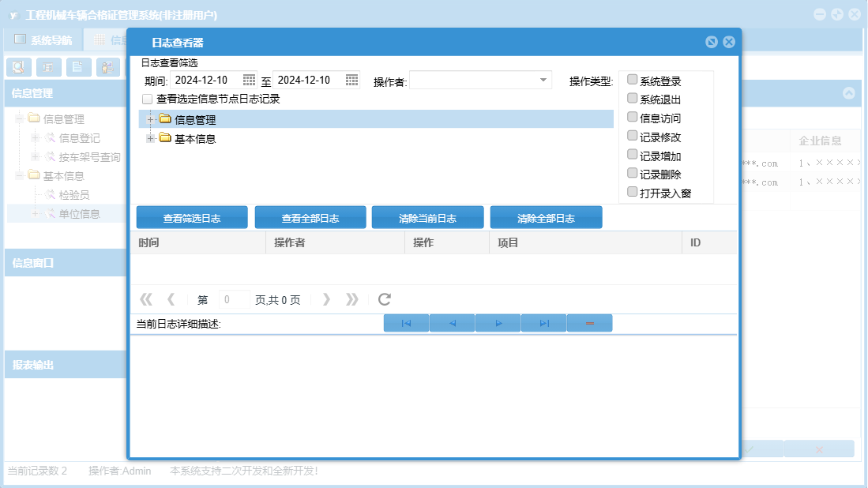The image size is (868, 488).
Task: Open the start date calendar picker
Action: 249,80
